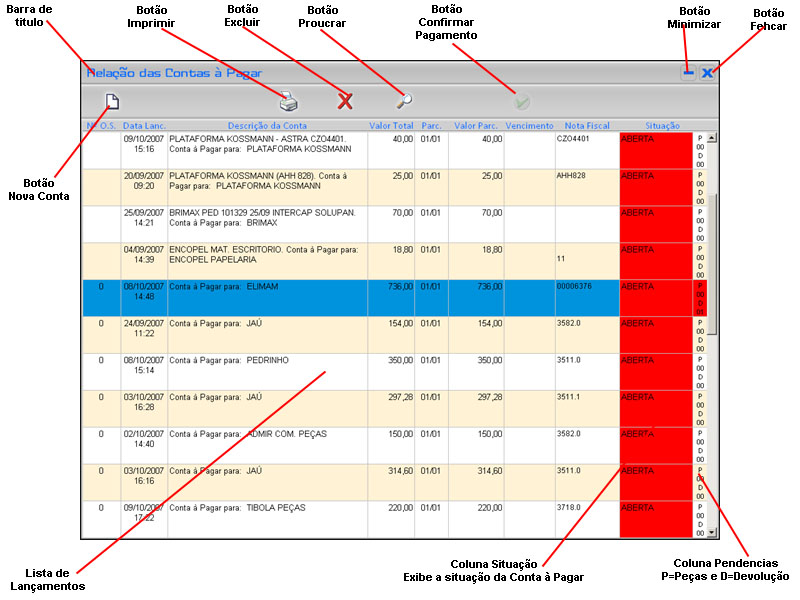Click the red X Excluir icon
The image size is (800, 600).
[x=345, y=100]
